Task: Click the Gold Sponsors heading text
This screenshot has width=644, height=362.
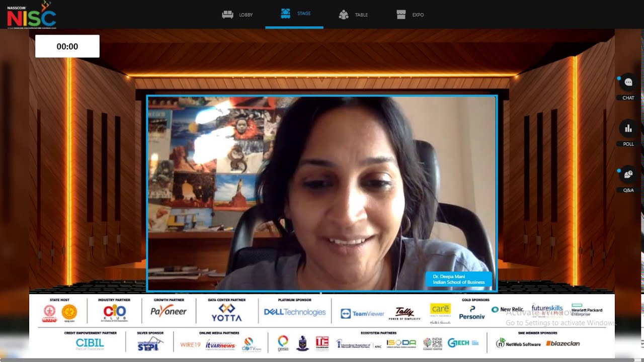Action: coord(475,300)
